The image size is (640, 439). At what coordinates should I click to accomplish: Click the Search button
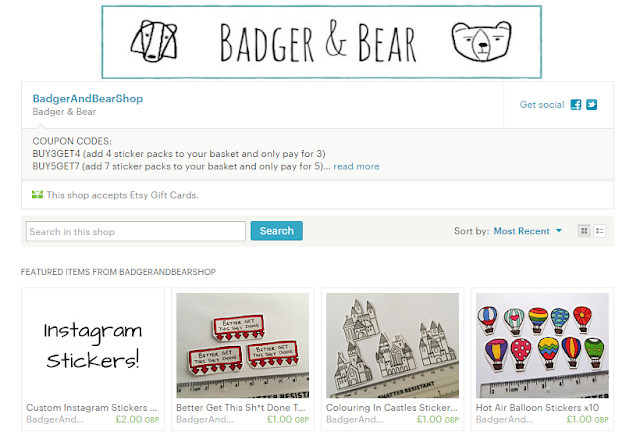click(276, 231)
